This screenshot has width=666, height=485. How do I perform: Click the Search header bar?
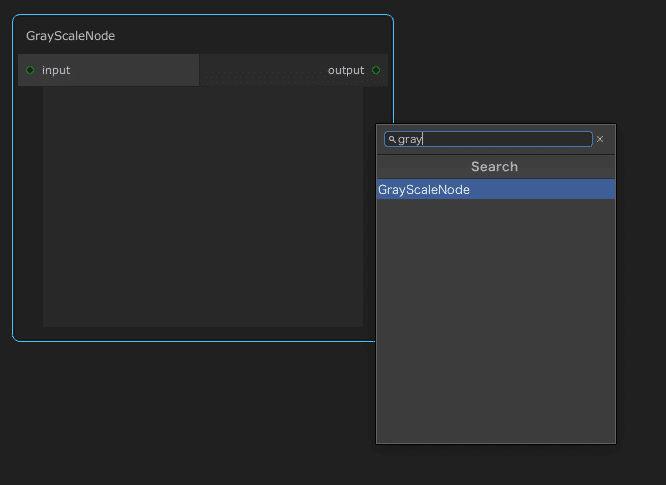(x=496, y=166)
